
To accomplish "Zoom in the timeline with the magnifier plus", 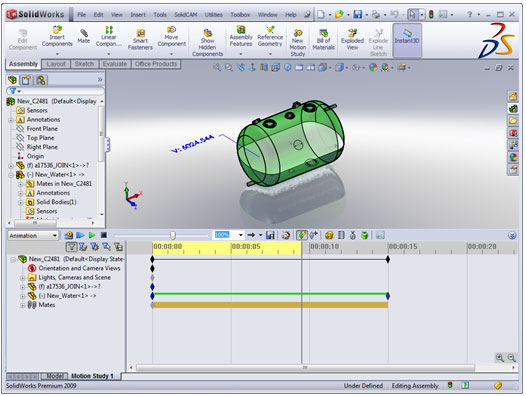I will tap(499, 357).
